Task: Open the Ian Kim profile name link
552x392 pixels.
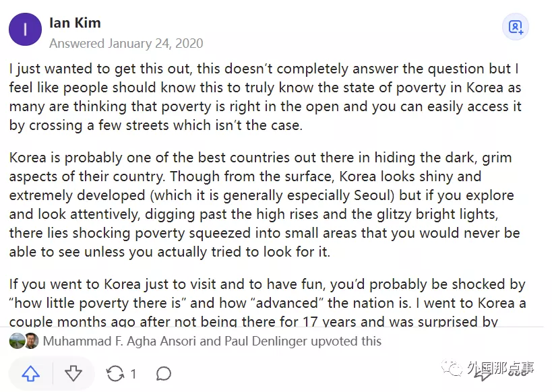Action: (x=75, y=23)
